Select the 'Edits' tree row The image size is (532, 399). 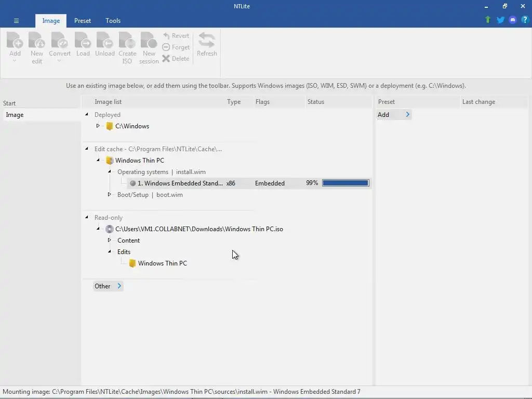tap(124, 252)
